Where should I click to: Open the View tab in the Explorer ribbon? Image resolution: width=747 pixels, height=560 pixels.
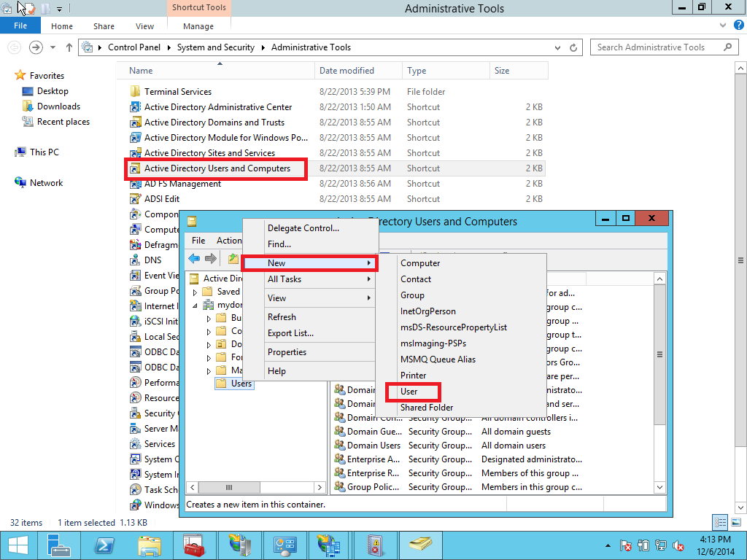(144, 26)
